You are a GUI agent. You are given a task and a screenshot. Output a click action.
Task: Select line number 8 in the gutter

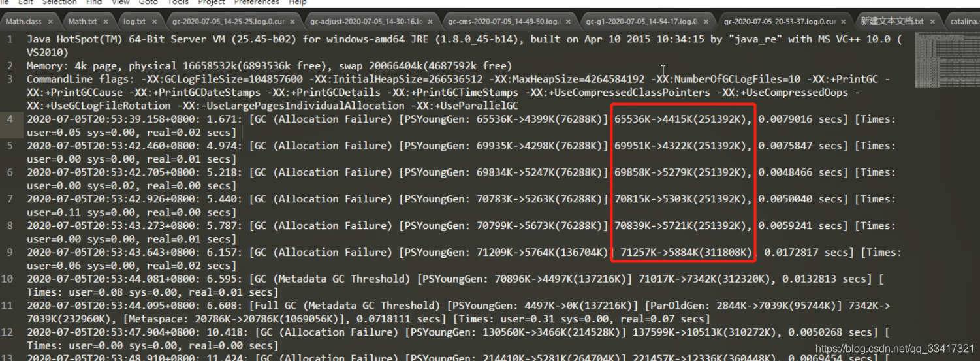10,225
